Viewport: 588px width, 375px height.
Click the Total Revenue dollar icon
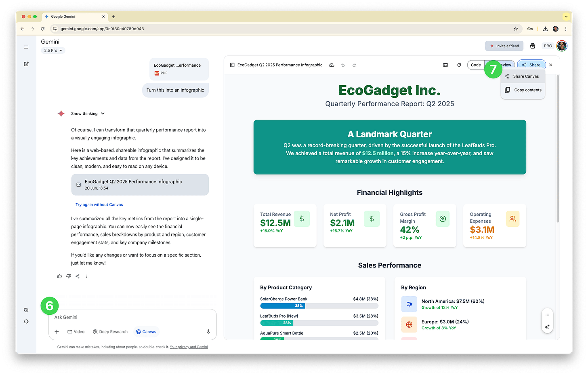pos(302,219)
